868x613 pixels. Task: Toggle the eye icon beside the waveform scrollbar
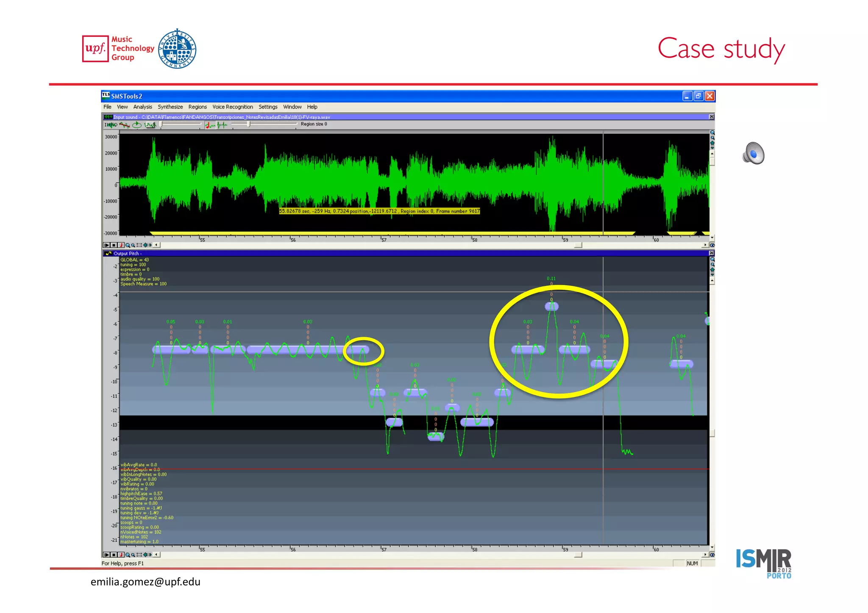(712, 245)
